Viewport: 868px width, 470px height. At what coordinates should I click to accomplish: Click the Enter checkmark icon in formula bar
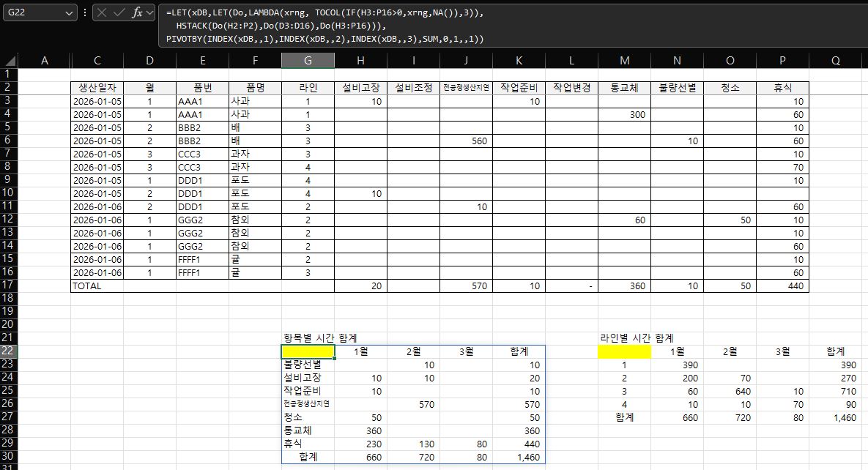(119, 13)
